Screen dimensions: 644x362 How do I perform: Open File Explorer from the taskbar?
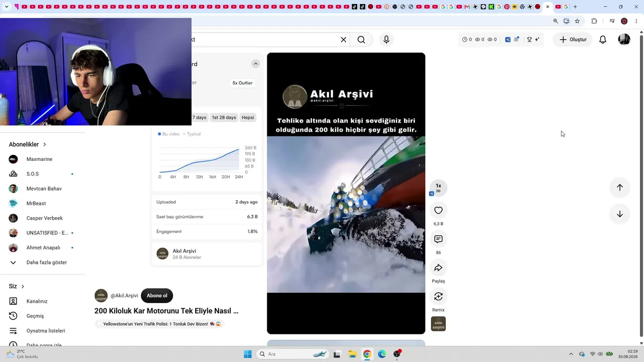coord(352,354)
